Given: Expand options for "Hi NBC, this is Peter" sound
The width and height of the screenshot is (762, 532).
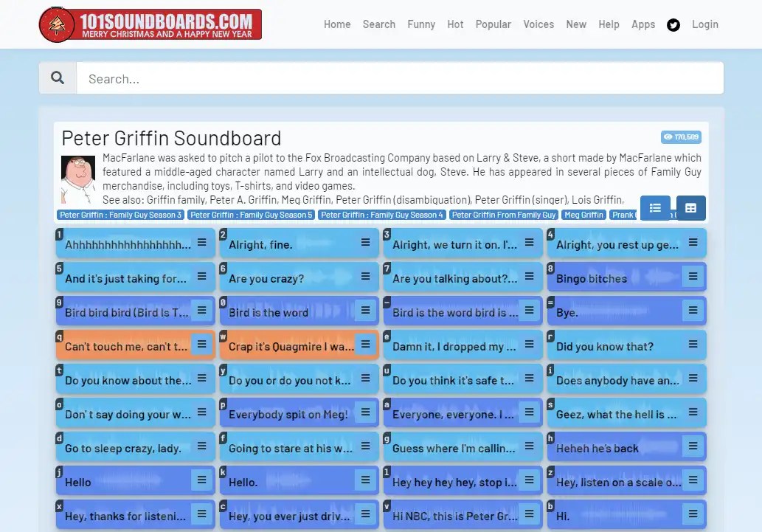Looking at the screenshot, I should click(x=528, y=515).
